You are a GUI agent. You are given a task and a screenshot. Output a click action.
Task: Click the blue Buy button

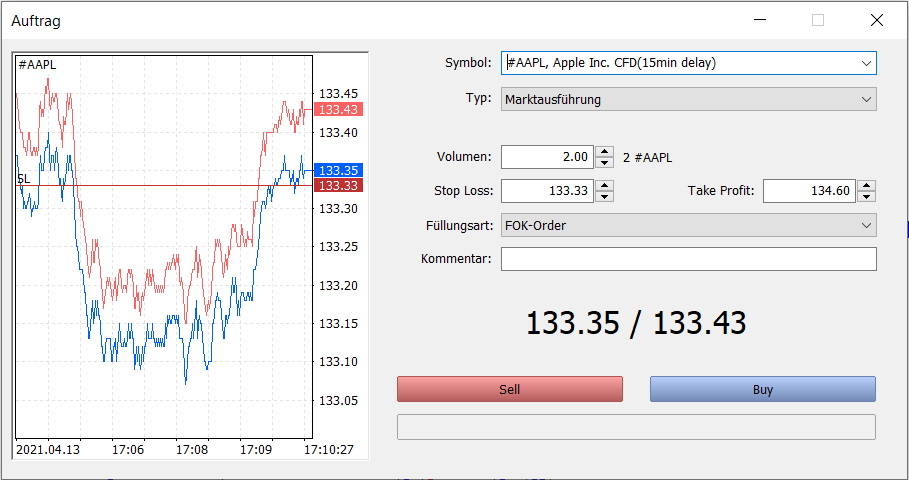pyautogui.click(x=763, y=390)
